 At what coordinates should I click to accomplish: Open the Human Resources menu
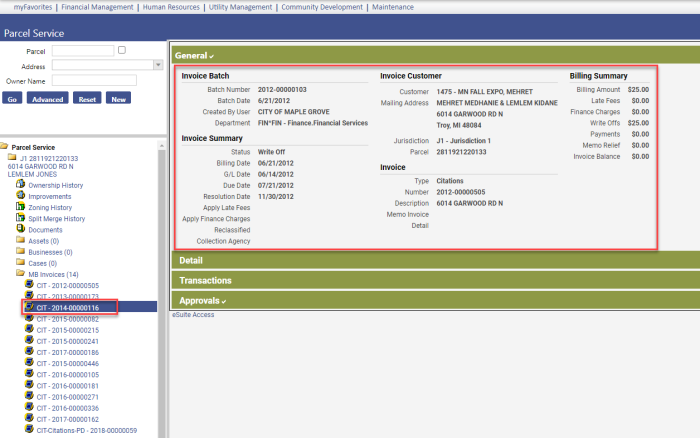pyautogui.click(x=171, y=7)
